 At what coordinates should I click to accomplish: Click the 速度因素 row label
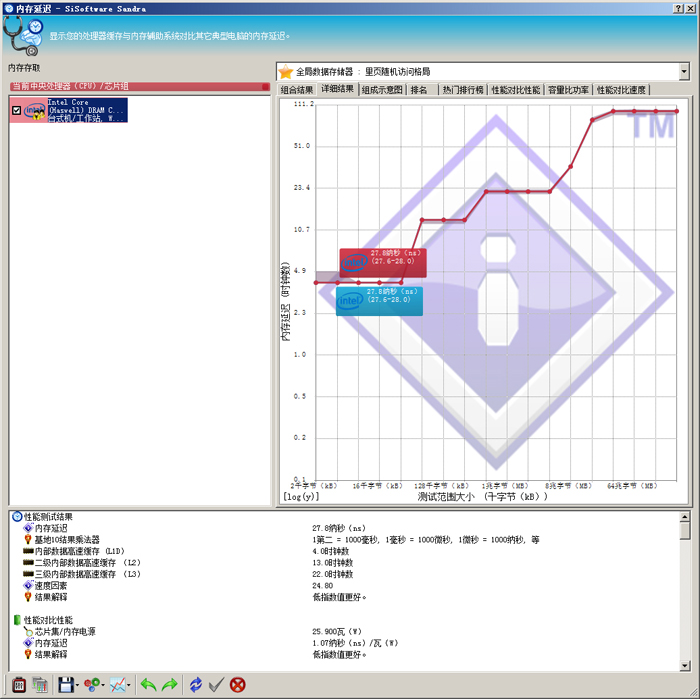51,585
